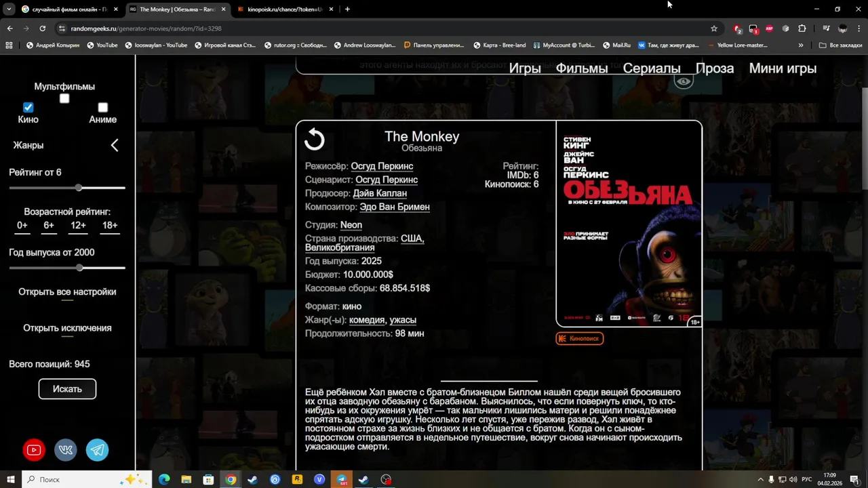Image resolution: width=868 pixels, height=488 pixels.
Task: Open the VK social icon in the sidebar
Action: [66, 450]
